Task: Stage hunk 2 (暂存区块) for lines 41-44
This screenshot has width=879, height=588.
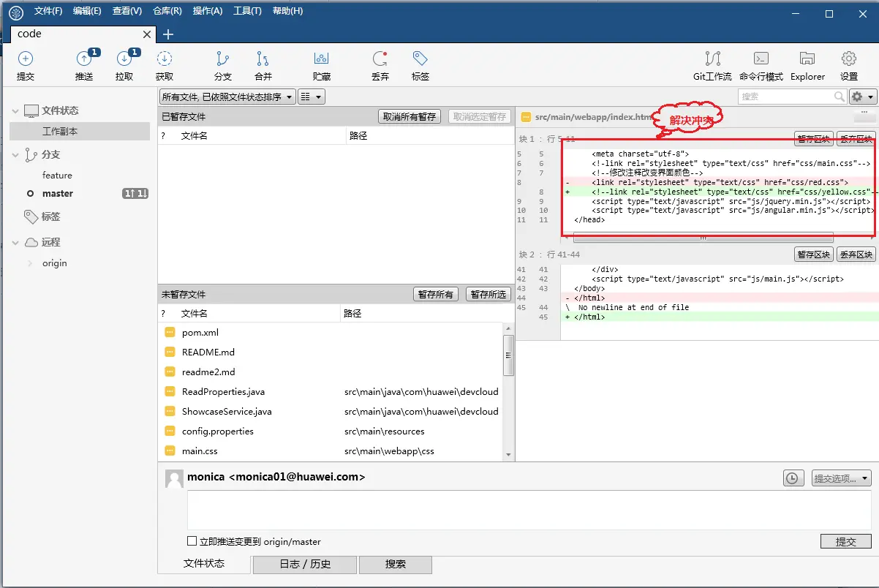Action: tap(814, 255)
